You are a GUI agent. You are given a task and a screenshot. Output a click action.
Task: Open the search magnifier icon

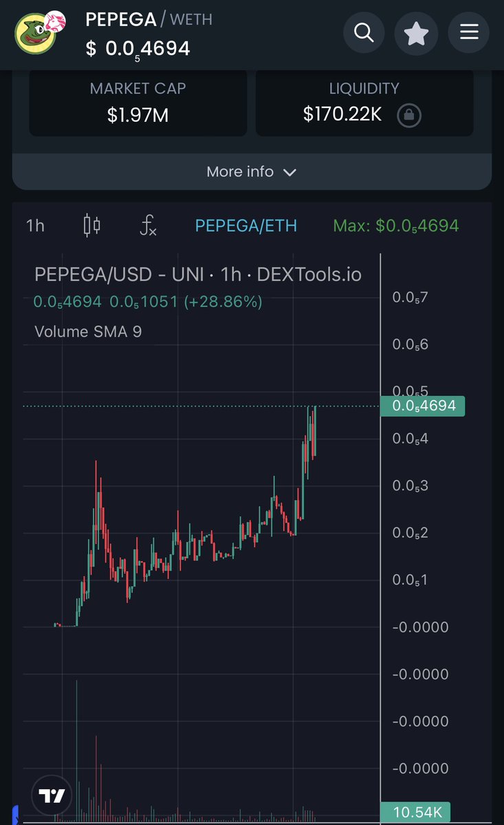coord(364,32)
